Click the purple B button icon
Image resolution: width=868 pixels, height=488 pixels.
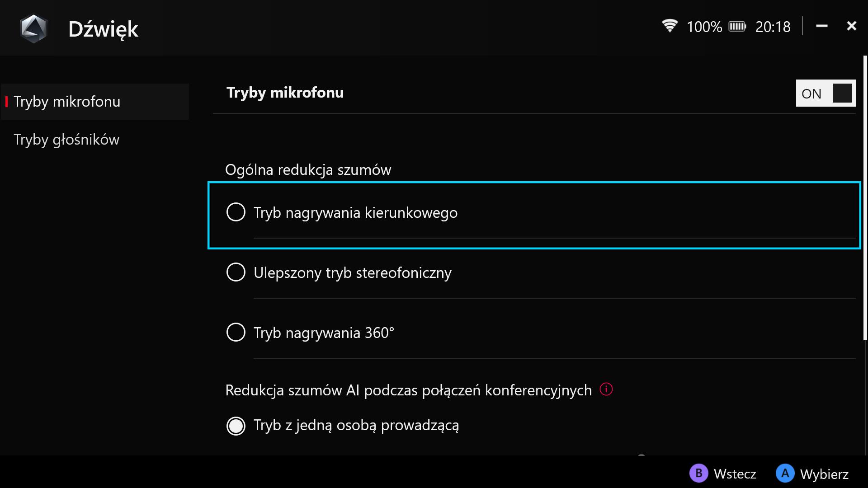point(698,473)
